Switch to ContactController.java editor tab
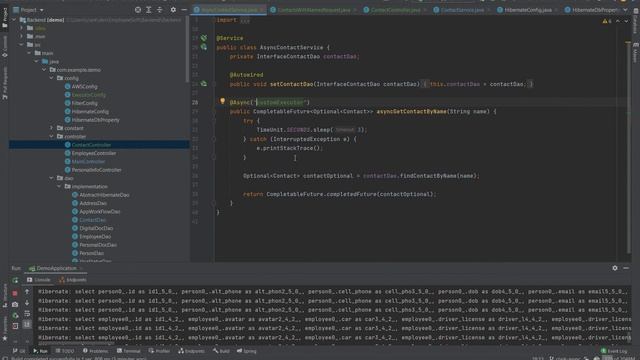 (x=395, y=10)
